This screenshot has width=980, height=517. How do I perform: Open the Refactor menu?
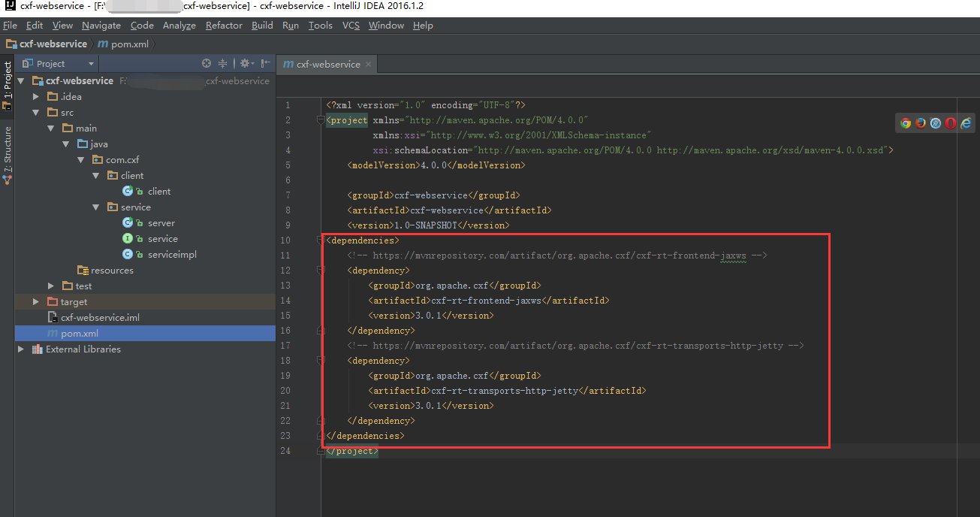[224, 26]
